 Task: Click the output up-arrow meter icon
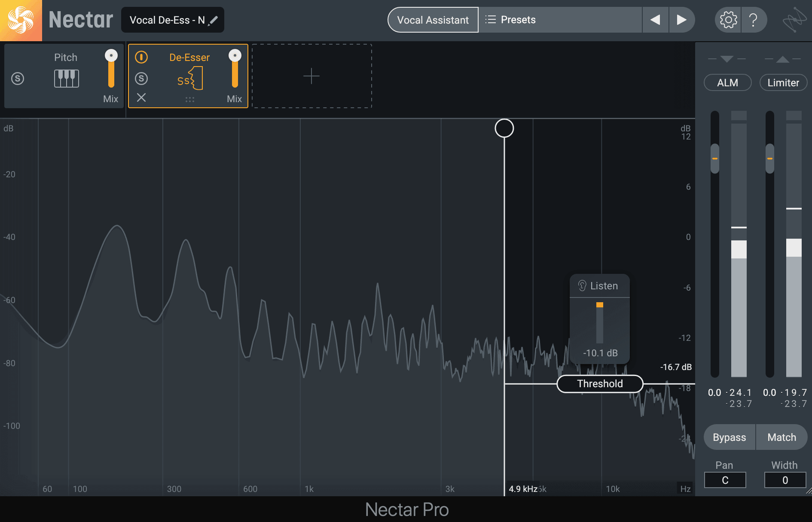tap(783, 59)
